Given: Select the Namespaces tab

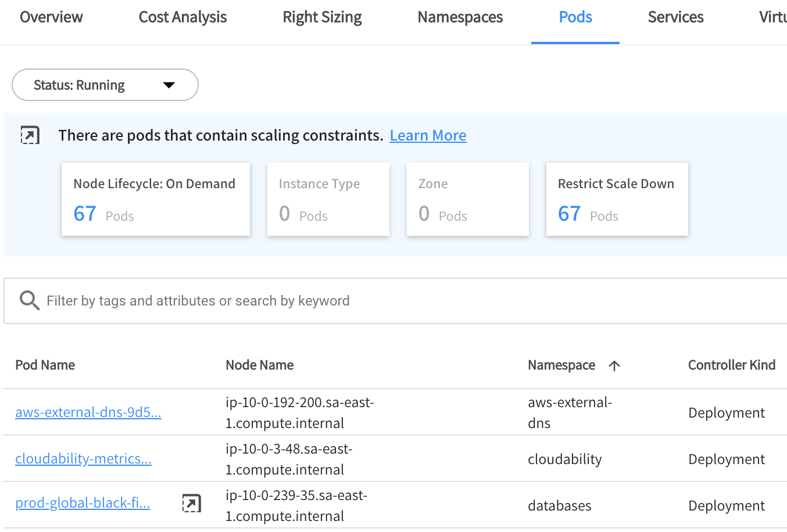Looking at the screenshot, I should [x=460, y=17].
